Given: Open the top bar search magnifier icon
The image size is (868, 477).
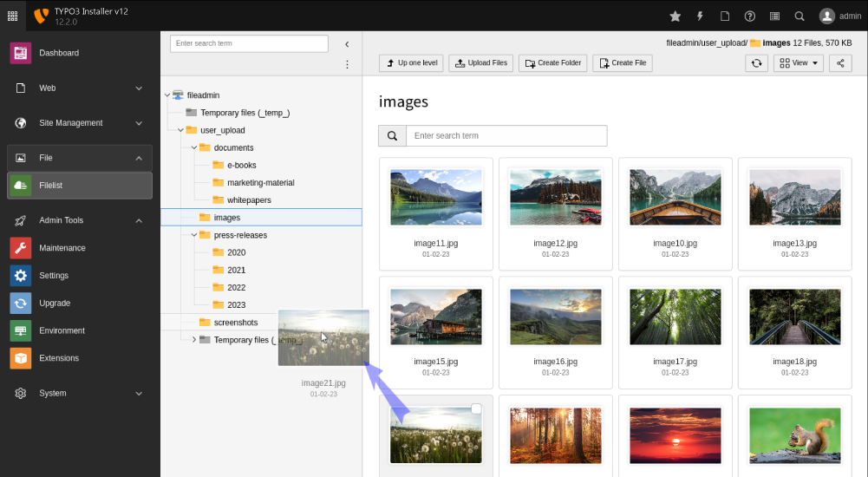Looking at the screenshot, I should [x=799, y=16].
